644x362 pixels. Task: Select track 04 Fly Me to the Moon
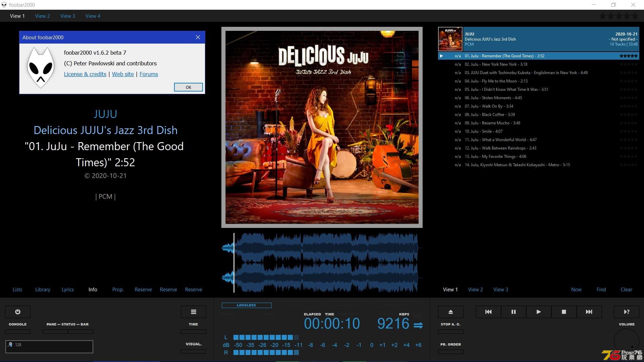tap(538, 81)
